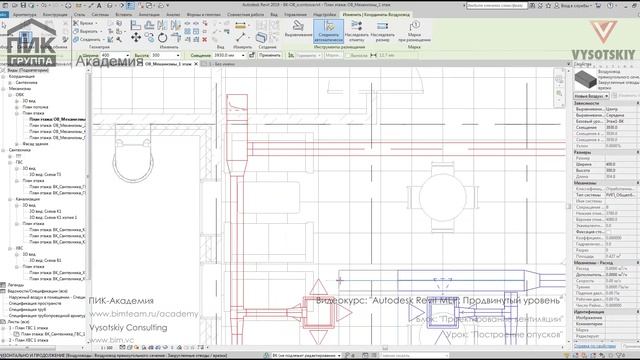The width and height of the screenshot is (640, 360).
Task: Click Наследовать размер tool
Action: click(382, 31)
